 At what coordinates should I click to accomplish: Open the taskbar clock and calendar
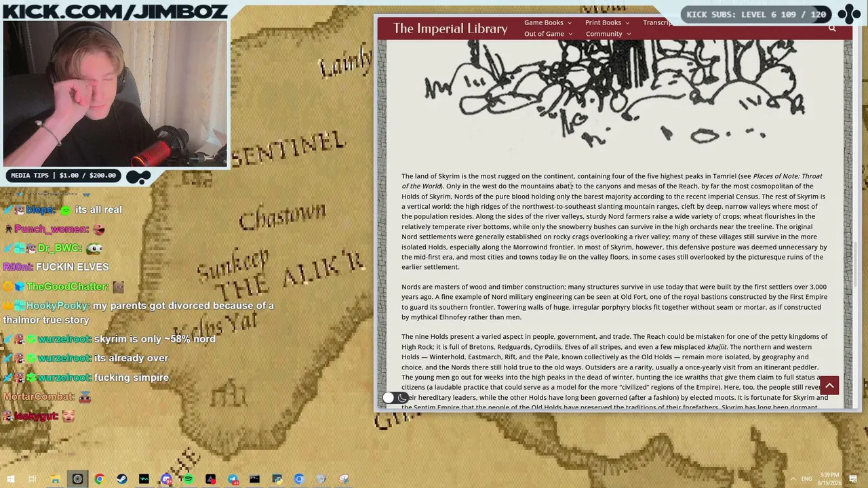click(829, 479)
